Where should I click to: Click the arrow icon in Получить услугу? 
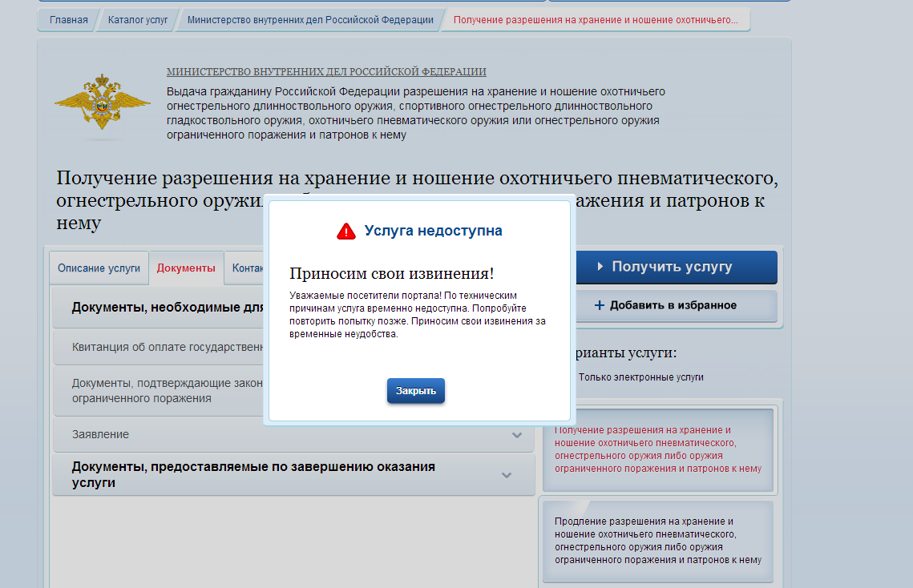pyautogui.click(x=600, y=267)
